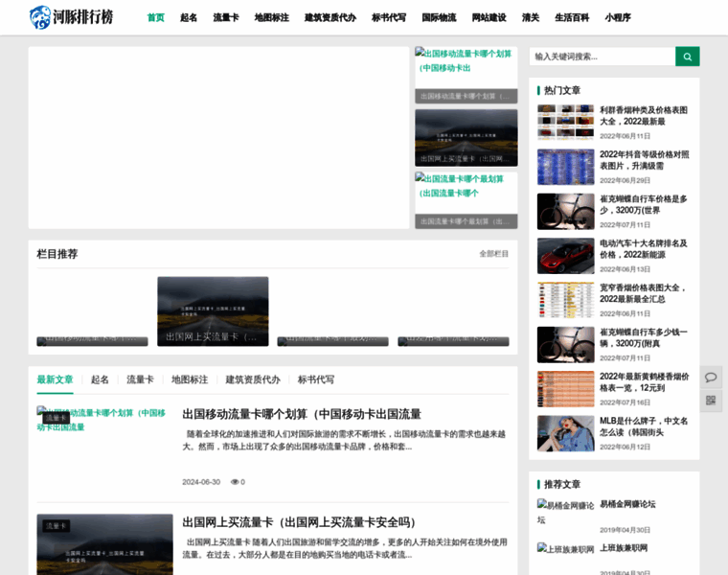Click the red electric car thumbnail
This screenshot has width=728, height=575.
click(x=565, y=256)
